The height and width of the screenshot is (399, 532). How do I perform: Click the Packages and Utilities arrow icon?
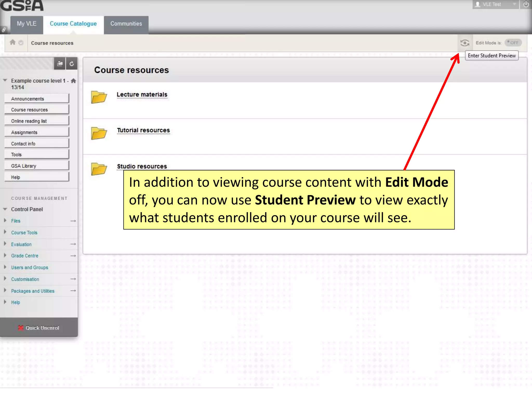[73, 291]
